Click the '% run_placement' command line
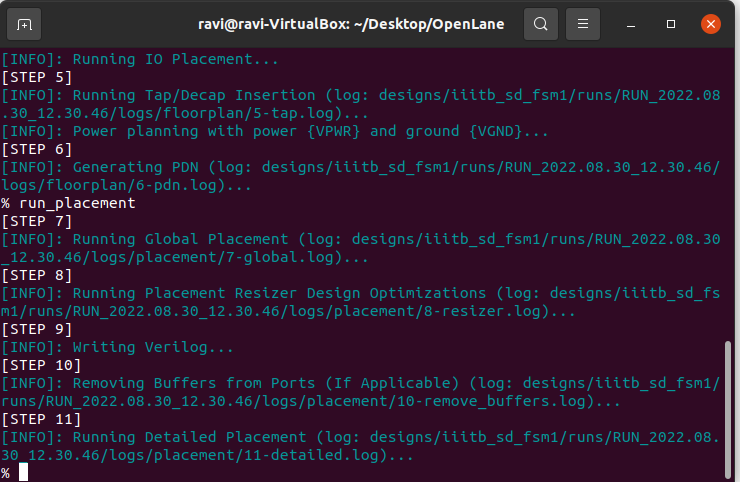The width and height of the screenshot is (740, 482). (68, 203)
